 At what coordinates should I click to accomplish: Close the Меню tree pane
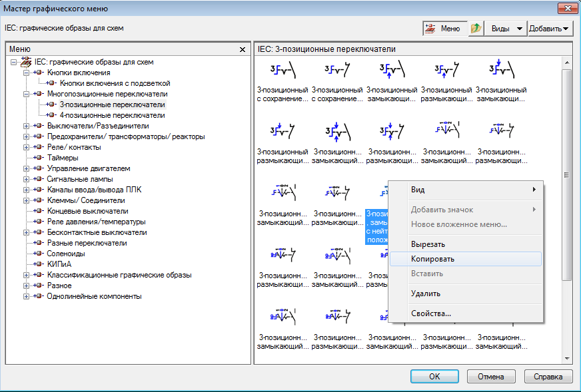point(243,49)
